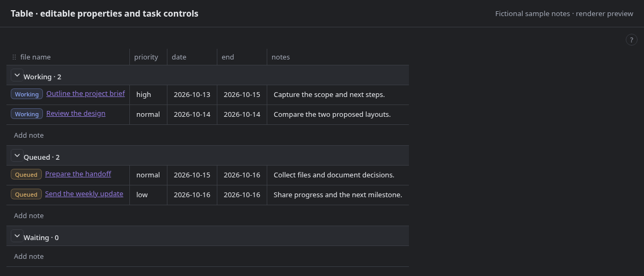
Task: Open Send the weekly update note
Action: pyautogui.click(x=84, y=193)
